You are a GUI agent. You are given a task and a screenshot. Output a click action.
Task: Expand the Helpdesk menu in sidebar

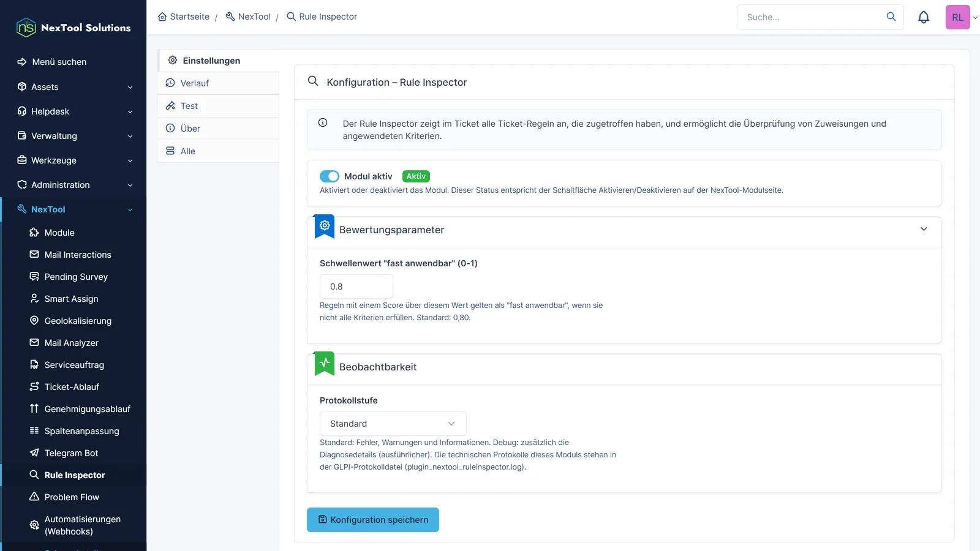[x=73, y=111]
